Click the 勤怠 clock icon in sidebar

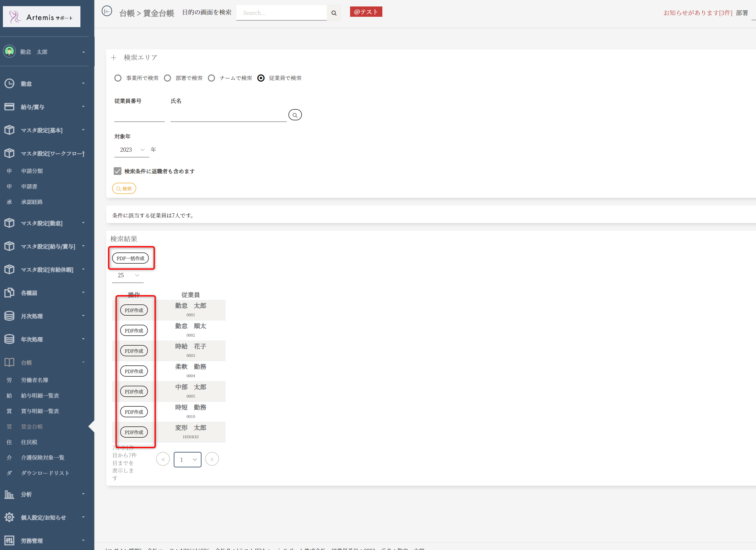9,84
